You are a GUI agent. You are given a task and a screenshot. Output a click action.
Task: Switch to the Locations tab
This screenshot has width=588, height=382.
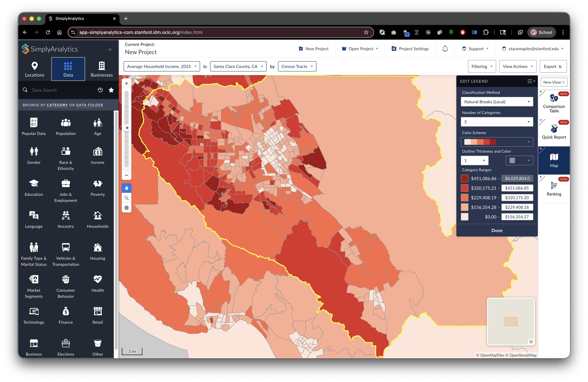tap(35, 69)
